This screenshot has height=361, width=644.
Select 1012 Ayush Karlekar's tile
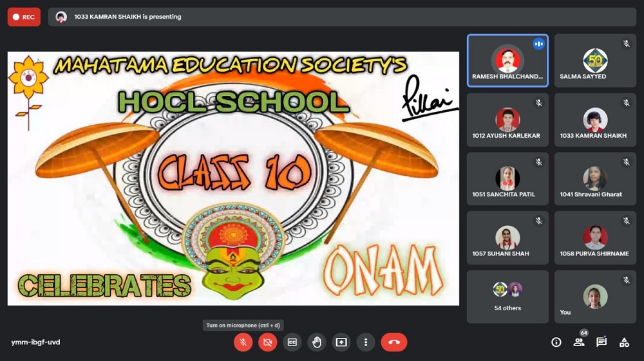tap(507, 119)
